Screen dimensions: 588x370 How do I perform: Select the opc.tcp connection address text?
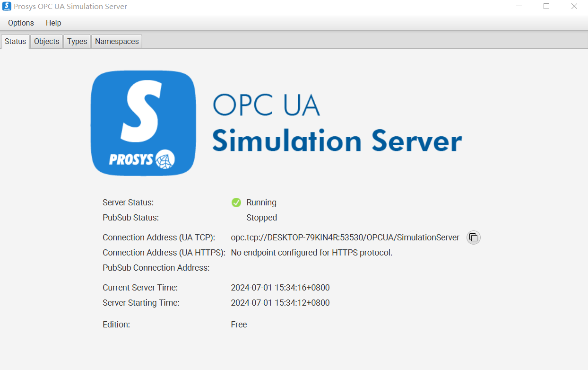pos(345,237)
